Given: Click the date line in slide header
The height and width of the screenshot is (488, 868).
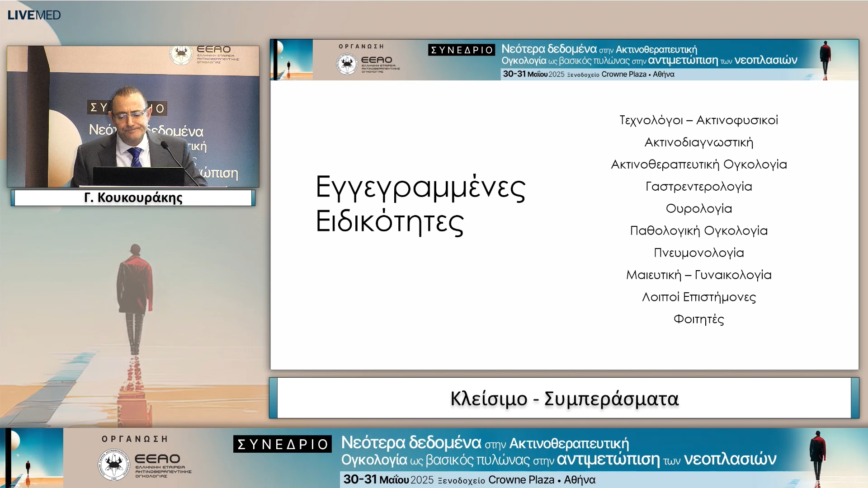Looking at the screenshot, I should (589, 74).
